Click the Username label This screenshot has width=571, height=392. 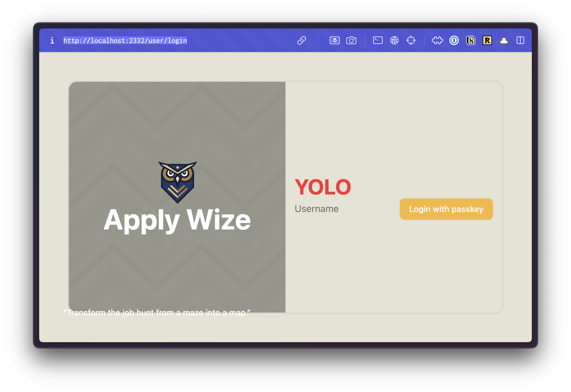[317, 209]
